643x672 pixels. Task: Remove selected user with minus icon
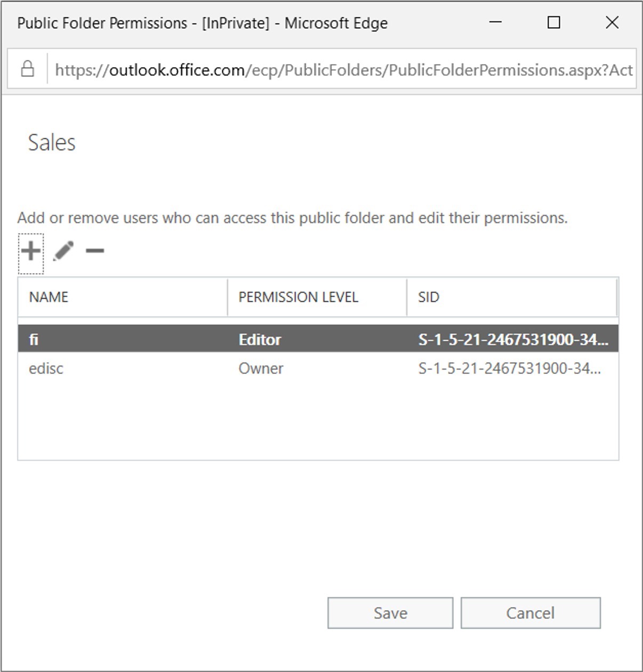[95, 251]
